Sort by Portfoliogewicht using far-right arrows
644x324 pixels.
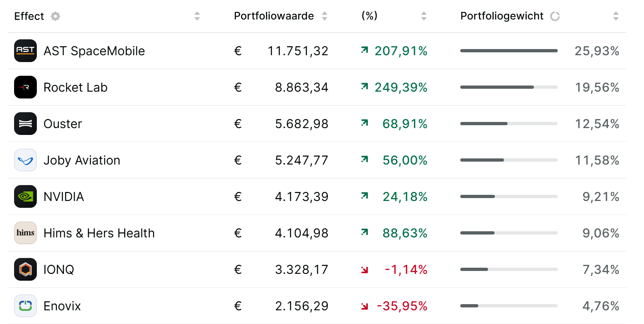(616, 16)
